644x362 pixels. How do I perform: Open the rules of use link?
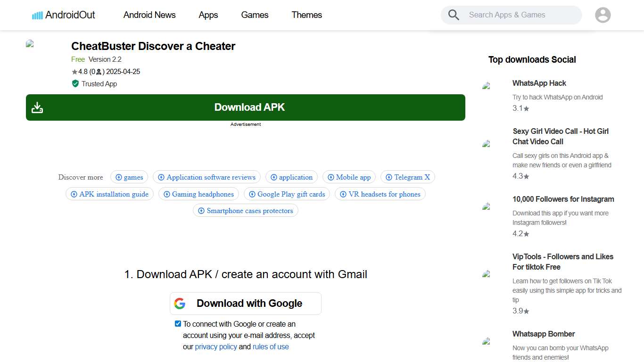(x=270, y=346)
